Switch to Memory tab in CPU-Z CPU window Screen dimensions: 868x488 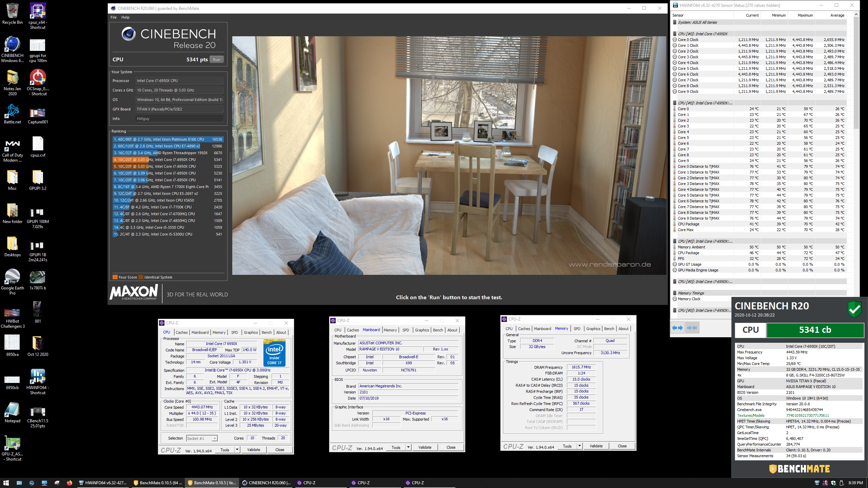click(x=219, y=332)
